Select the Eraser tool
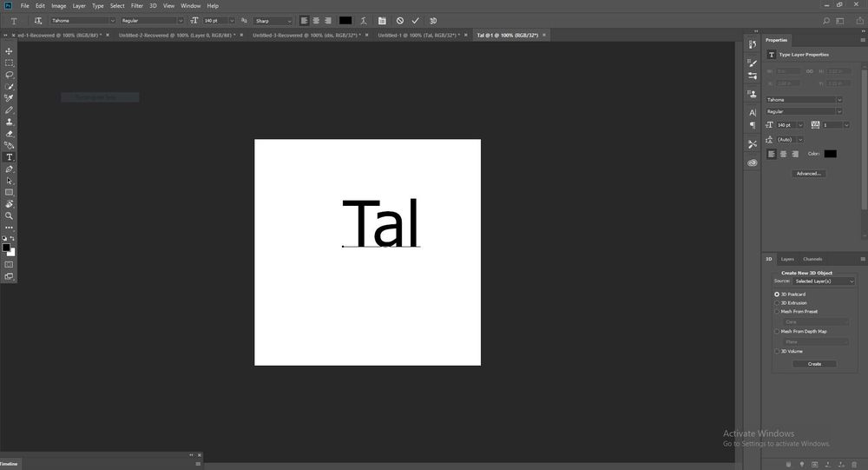Screen dimensions: 868x470 tap(10, 134)
